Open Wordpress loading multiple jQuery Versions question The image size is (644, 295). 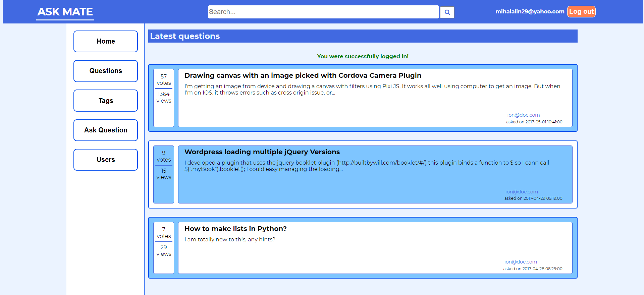point(262,152)
